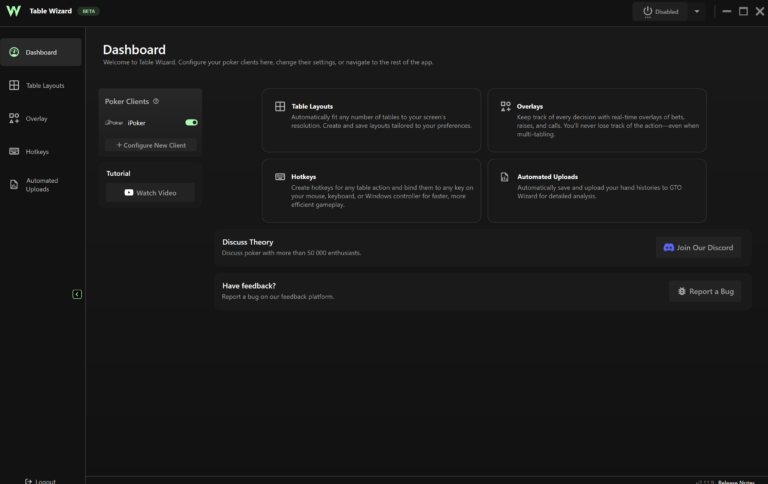
Task: Click the BETA badge
Action: click(89, 11)
